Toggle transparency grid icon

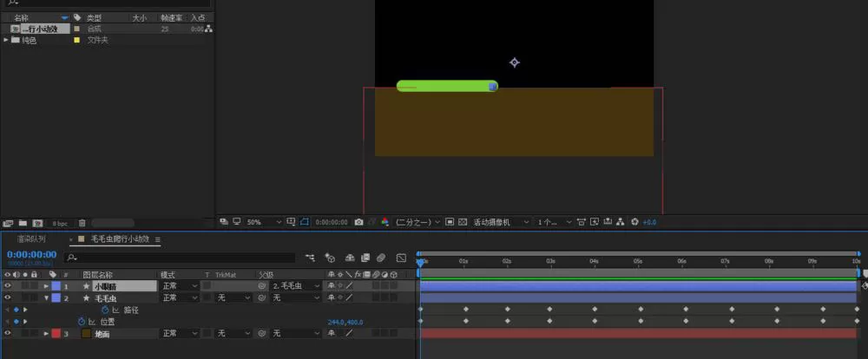tap(463, 222)
